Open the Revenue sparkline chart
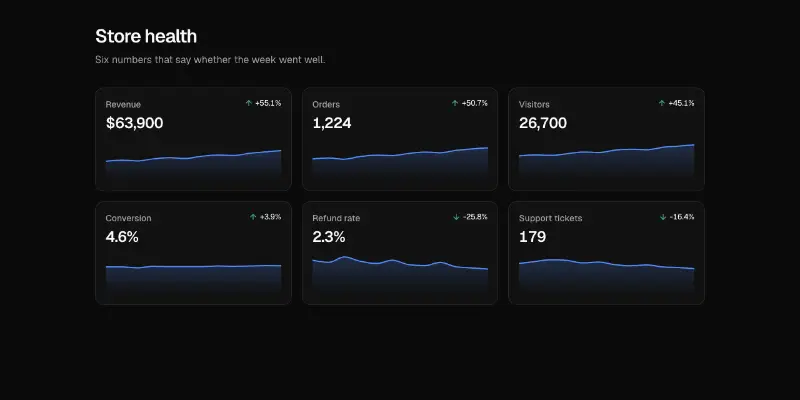This screenshot has height=400, width=800. (193, 164)
